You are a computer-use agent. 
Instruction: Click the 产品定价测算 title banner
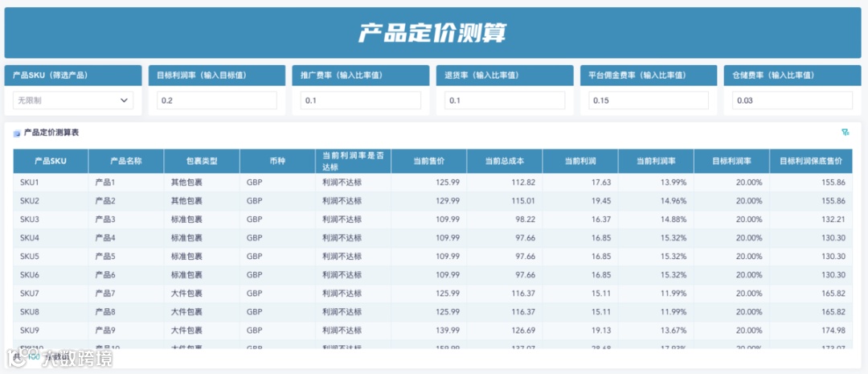[x=432, y=33]
